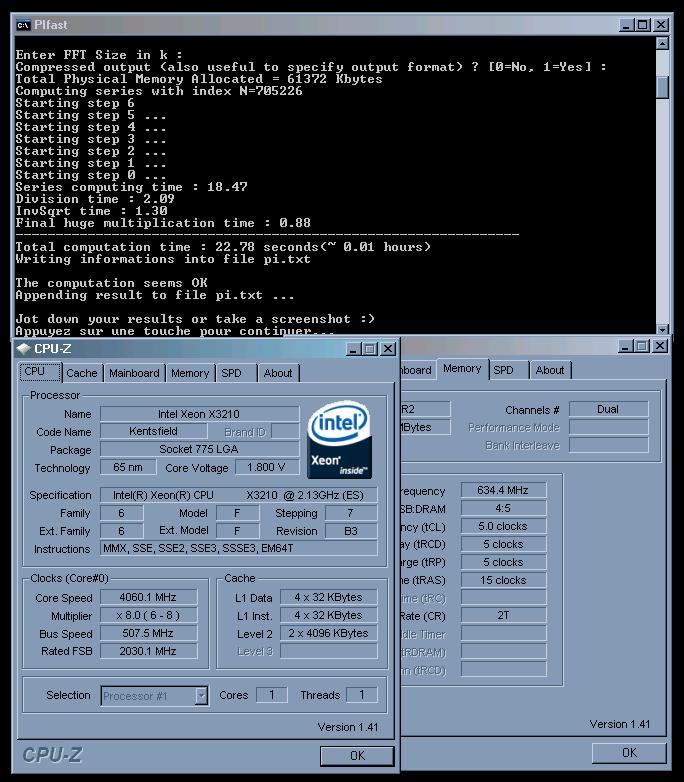This screenshot has width=684, height=782.
Task: Click the Package field Socket 775 LGA
Action: coord(199,449)
